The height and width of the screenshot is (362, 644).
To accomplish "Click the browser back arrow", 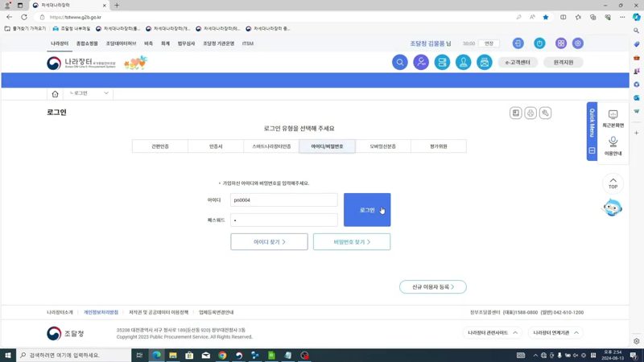I will (x=9, y=17).
